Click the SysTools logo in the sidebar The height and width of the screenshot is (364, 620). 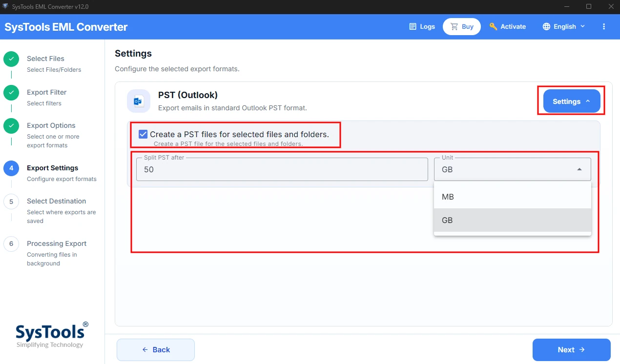click(x=52, y=335)
